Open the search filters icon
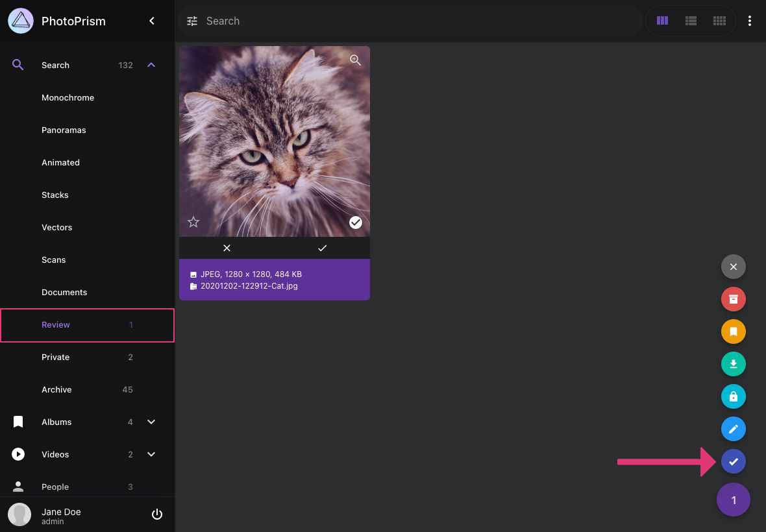Image resolution: width=766 pixels, height=532 pixels. (192, 21)
